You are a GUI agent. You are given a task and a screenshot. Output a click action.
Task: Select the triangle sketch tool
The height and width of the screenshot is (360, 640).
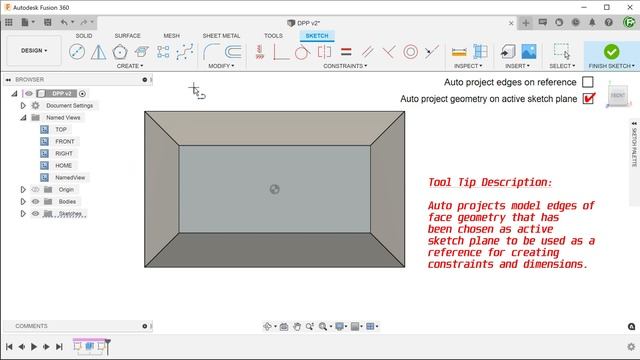[x=98, y=52]
